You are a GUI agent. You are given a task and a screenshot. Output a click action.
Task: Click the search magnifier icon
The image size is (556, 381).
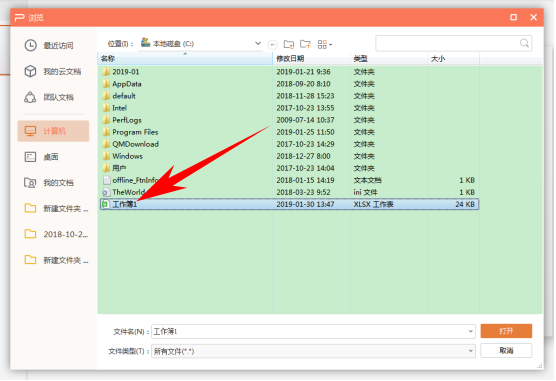524,43
